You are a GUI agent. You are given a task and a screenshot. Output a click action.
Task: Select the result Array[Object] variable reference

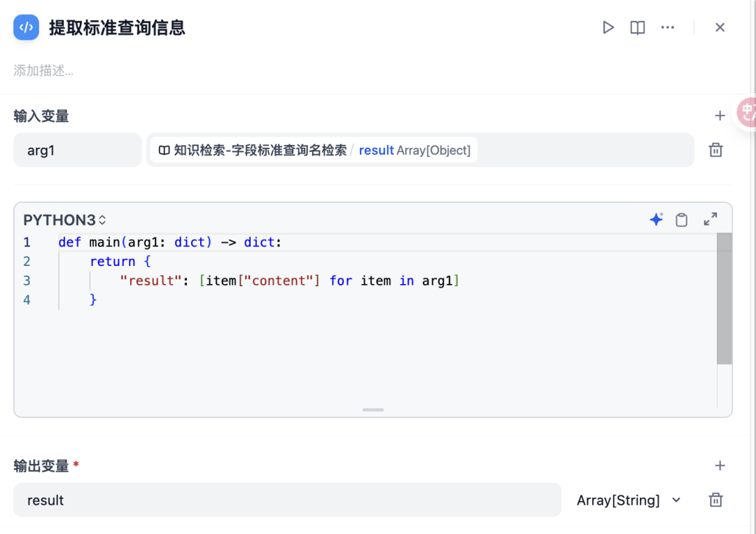(x=416, y=150)
